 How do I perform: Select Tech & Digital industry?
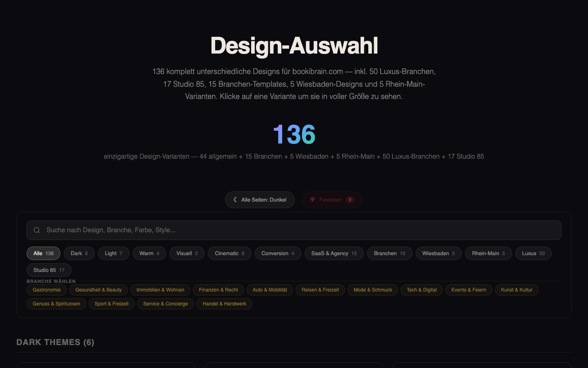tap(422, 290)
